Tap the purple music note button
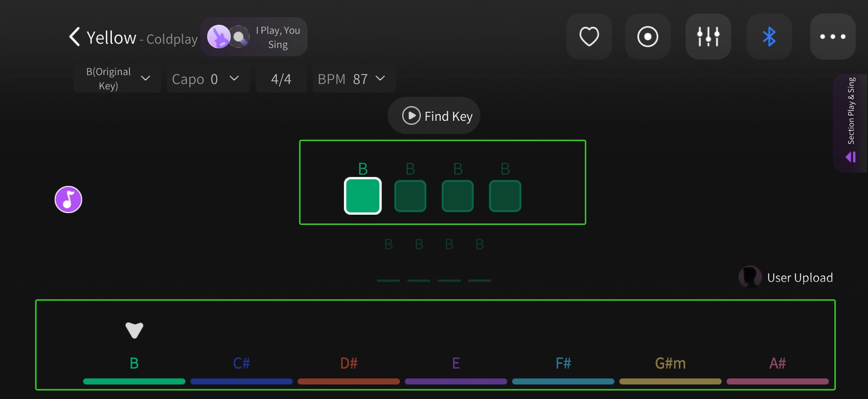Screen dimensions: 868x399 coord(68,199)
